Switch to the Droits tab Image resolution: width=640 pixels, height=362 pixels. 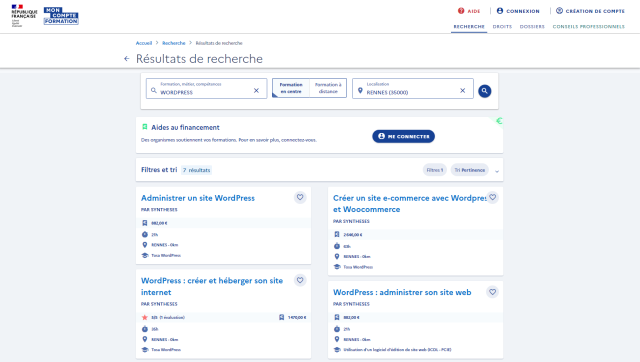click(x=502, y=27)
